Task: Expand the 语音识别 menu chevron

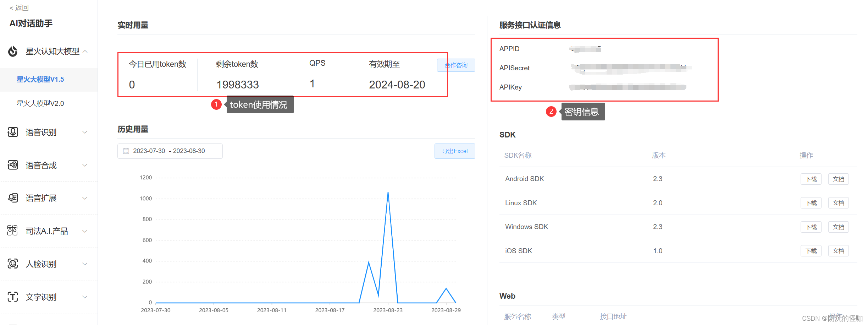Action: (85, 132)
